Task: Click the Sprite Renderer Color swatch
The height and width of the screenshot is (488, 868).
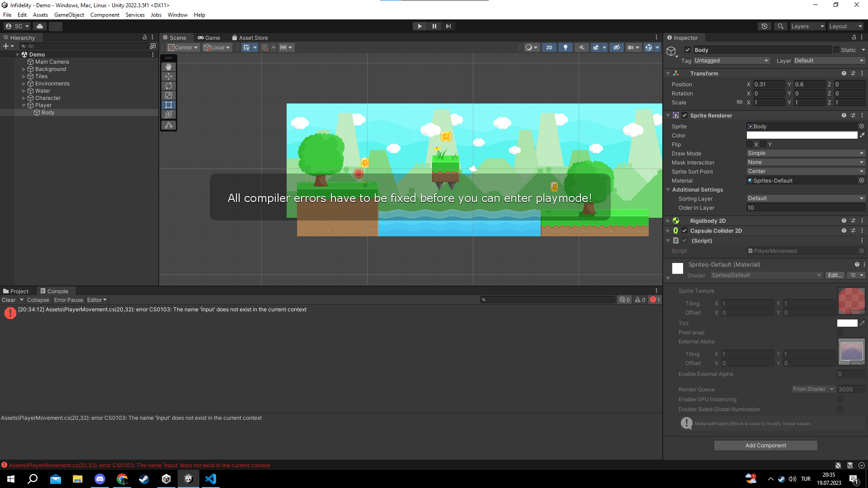Action: [802, 136]
